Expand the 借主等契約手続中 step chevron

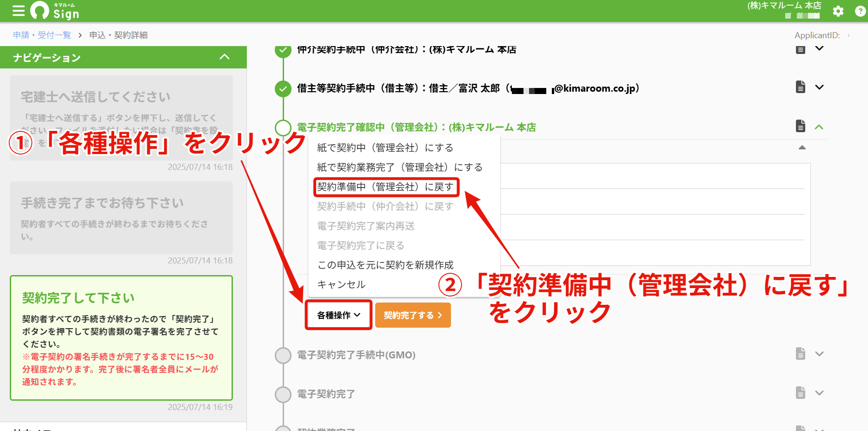820,87
